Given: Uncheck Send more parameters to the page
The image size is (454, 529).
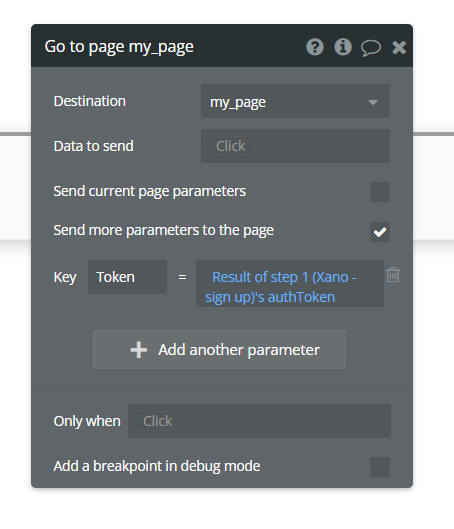Looking at the screenshot, I should click(x=380, y=232).
